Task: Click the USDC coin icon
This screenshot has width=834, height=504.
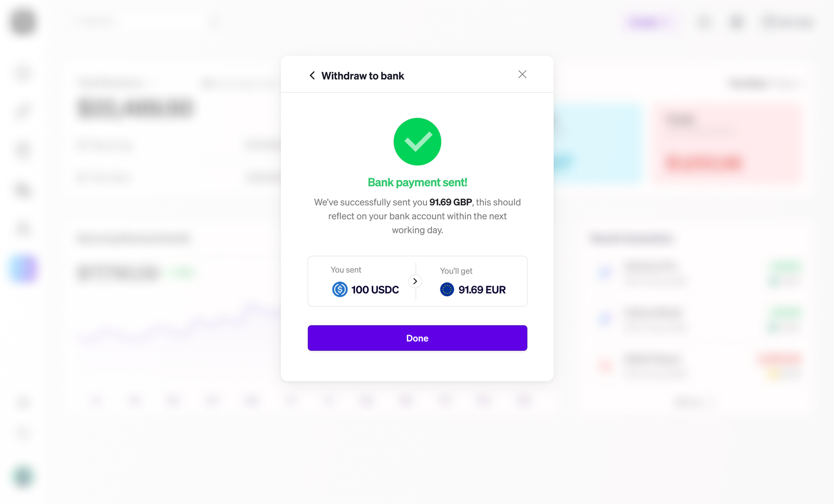Action: pyautogui.click(x=340, y=289)
